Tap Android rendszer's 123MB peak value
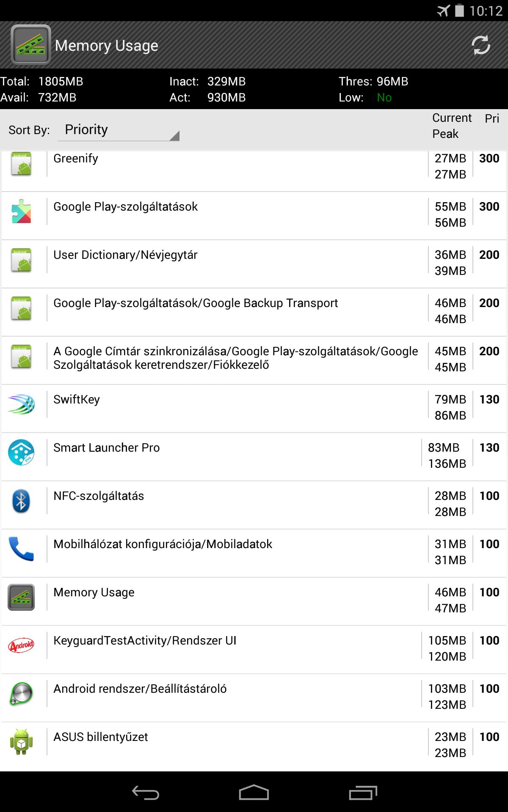This screenshot has width=508, height=812. pos(447,705)
